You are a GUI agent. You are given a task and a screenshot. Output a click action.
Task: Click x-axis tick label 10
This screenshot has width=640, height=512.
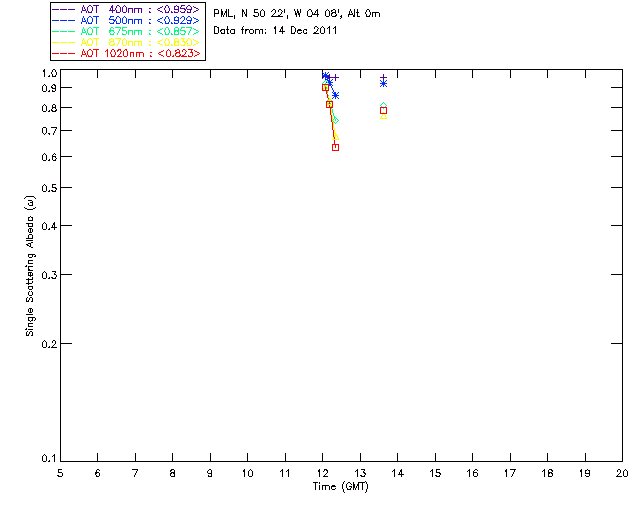click(x=247, y=473)
